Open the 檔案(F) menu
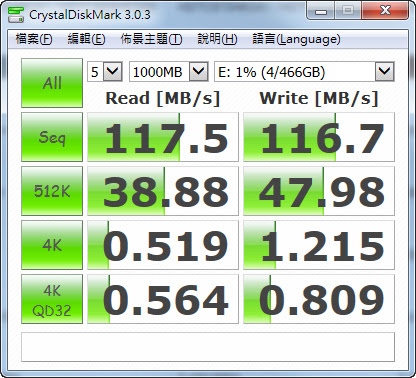The image size is (416, 378). pyautogui.click(x=34, y=39)
